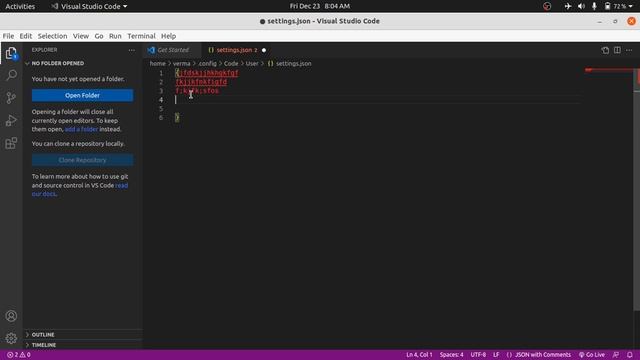This screenshot has height=360, width=640.
Task: Open the View menu
Action: pos(81,36)
